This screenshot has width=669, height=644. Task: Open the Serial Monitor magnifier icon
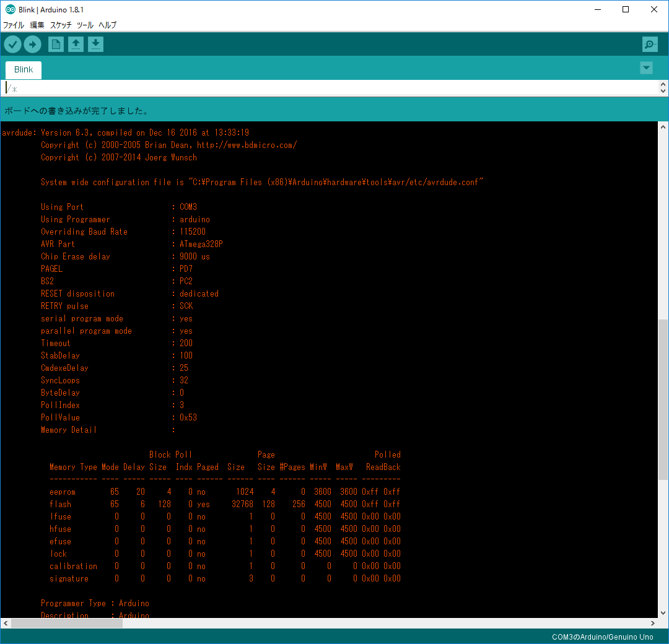tap(650, 45)
